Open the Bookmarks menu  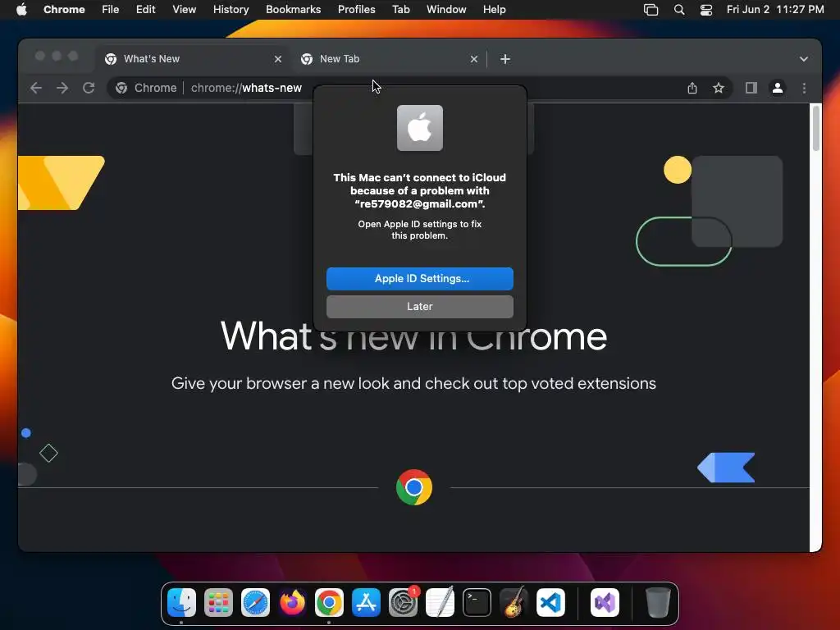(x=293, y=10)
